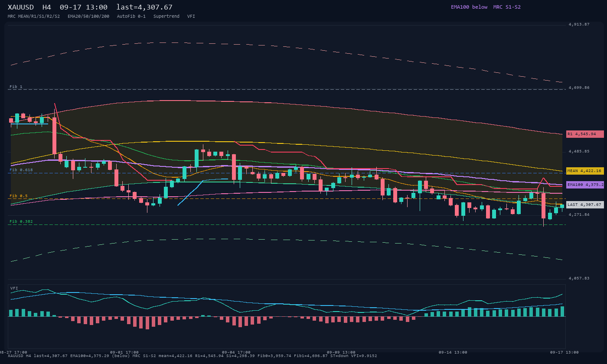Click the 4,913.87 price axis label

click(579, 24)
